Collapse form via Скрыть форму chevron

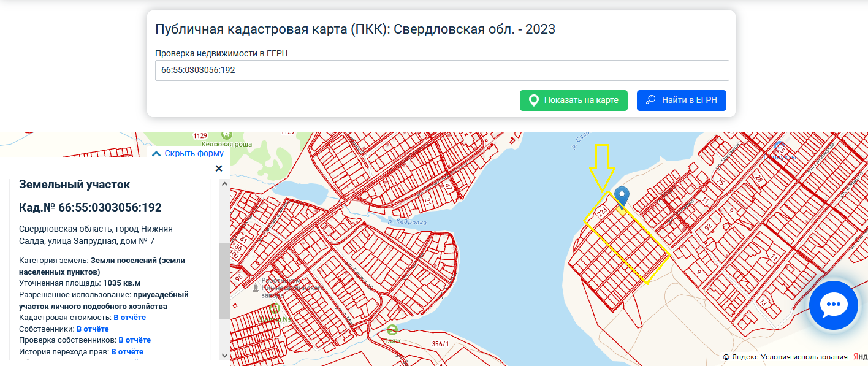tap(156, 153)
